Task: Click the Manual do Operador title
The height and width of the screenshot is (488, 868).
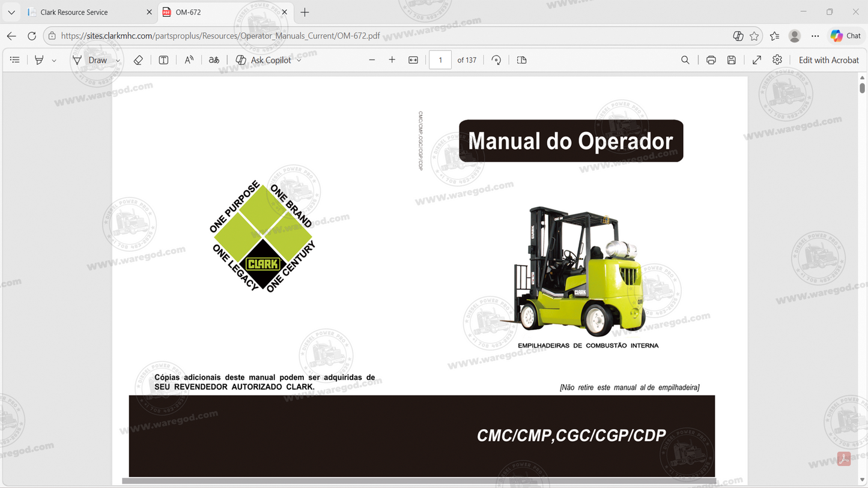Action: tap(571, 141)
